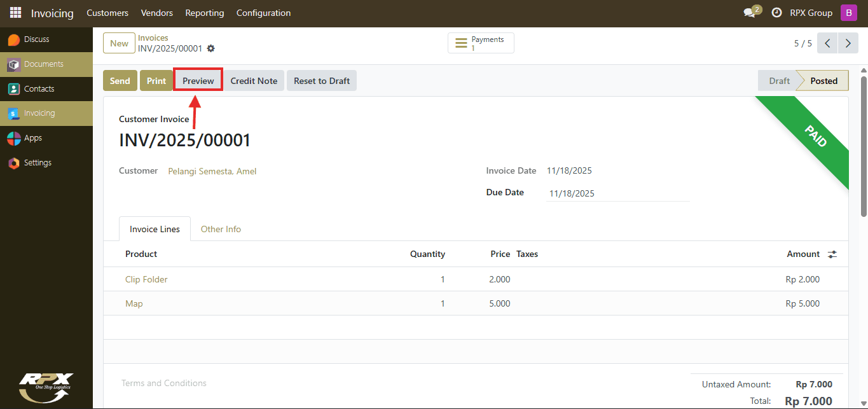Open the Contacts app icon in sidebar
Image resolution: width=868 pixels, height=409 pixels.
tap(14, 89)
